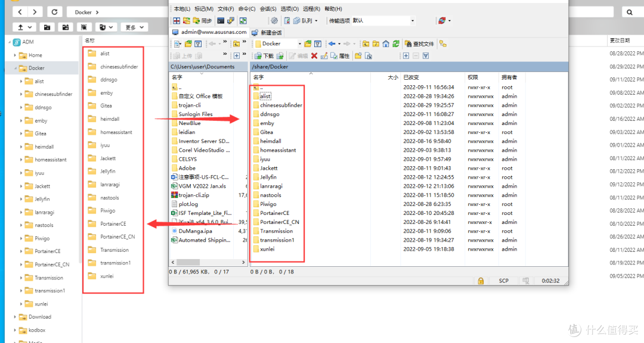Click the local panel filter icon

pos(198,43)
